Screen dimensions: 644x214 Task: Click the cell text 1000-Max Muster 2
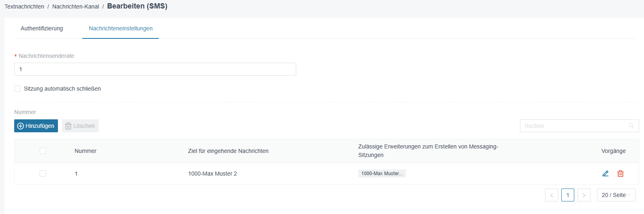click(x=212, y=174)
